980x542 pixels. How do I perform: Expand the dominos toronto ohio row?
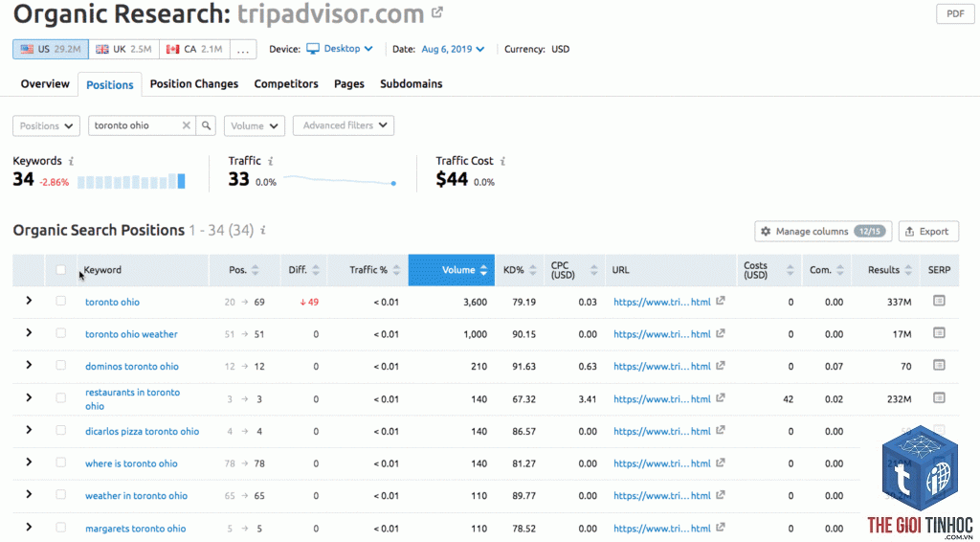tap(29, 365)
